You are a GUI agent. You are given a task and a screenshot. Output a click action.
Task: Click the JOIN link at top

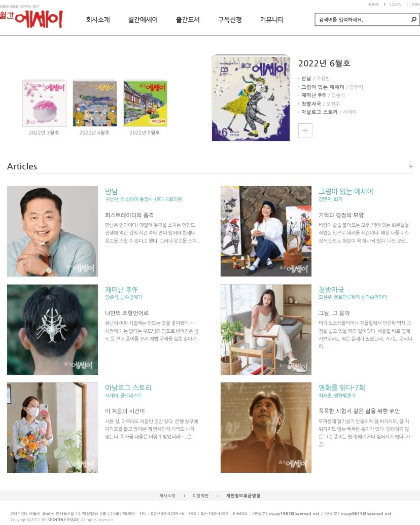[415, 5]
